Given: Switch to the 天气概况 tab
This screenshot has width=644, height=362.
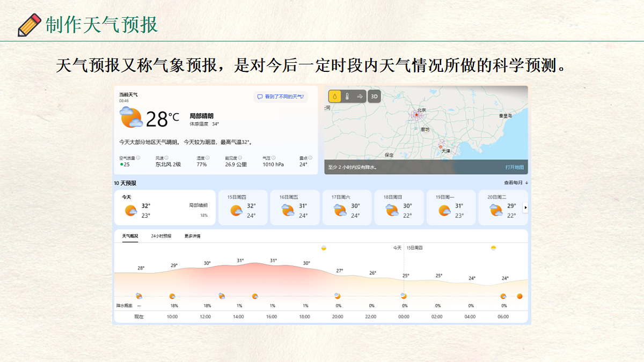Looking at the screenshot, I should (130, 236).
